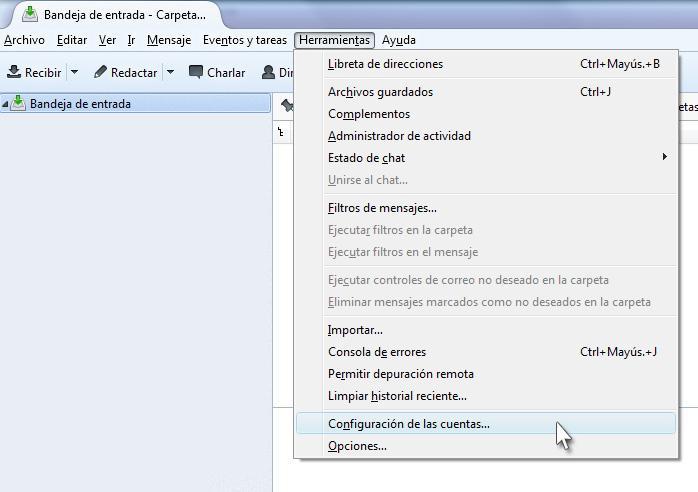Open the Ver menu
This screenshot has width=698, height=492.
[107, 40]
